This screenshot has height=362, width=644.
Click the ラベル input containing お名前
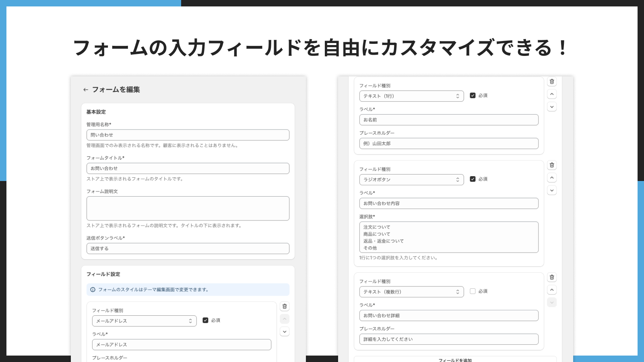pyautogui.click(x=449, y=120)
